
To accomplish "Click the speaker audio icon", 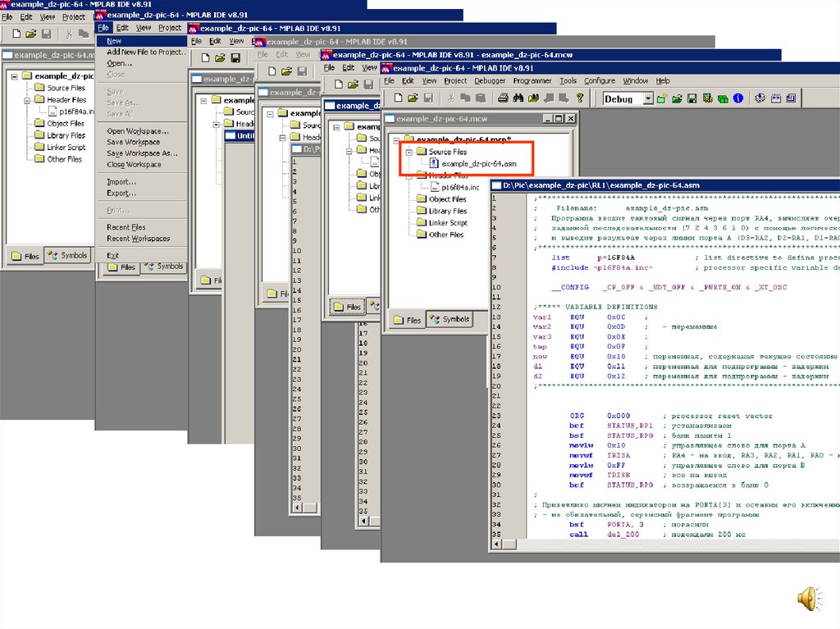I will tap(810, 598).
